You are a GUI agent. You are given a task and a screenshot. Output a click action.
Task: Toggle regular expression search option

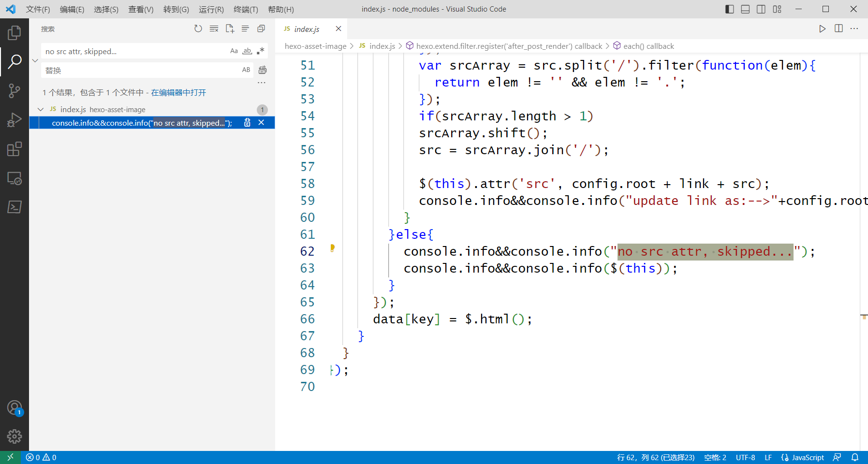pos(261,51)
